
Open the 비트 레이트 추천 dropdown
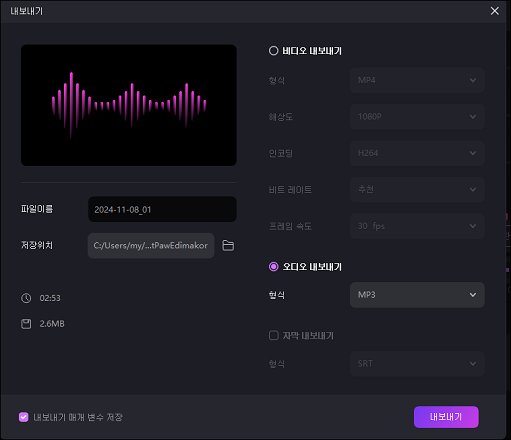pyautogui.click(x=417, y=190)
